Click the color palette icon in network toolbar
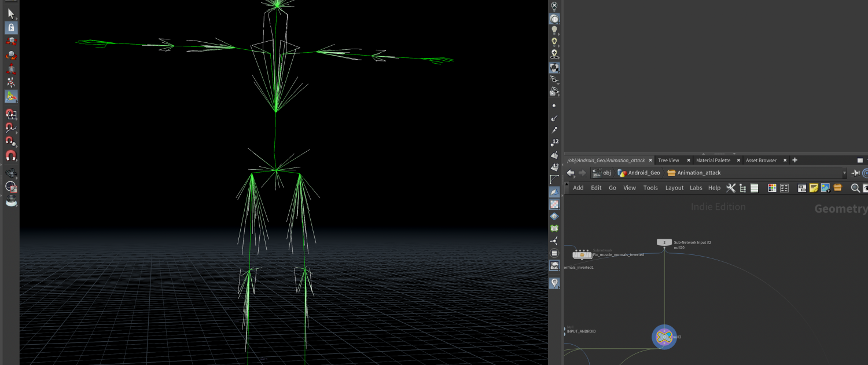The image size is (868, 365). pos(772,188)
